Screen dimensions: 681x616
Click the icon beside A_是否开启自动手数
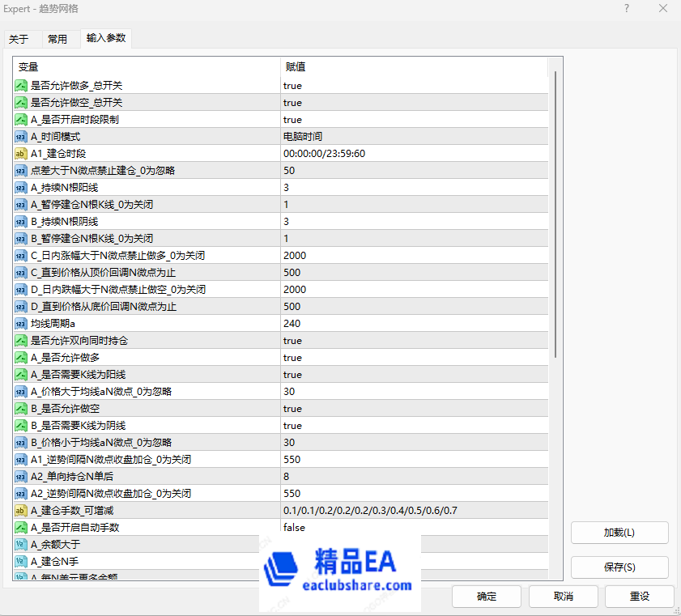click(x=21, y=528)
